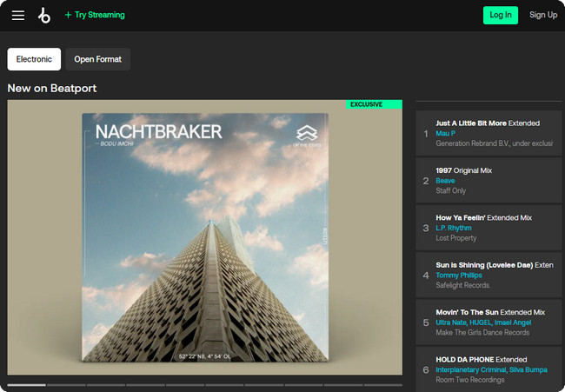Image resolution: width=565 pixels, height=392 pixels.
Task: Switch to the Open Format tab
Action: (97, 59)
